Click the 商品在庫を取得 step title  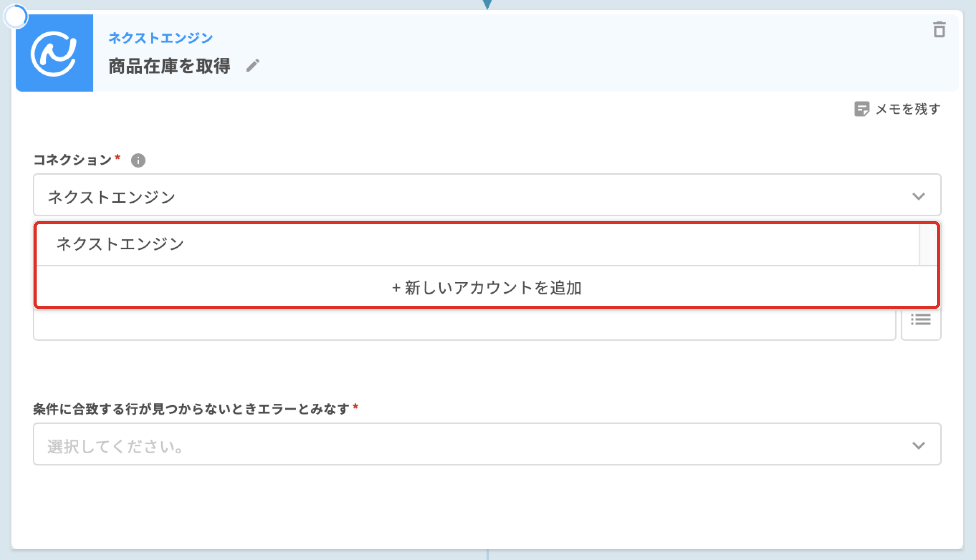[169, 66]
